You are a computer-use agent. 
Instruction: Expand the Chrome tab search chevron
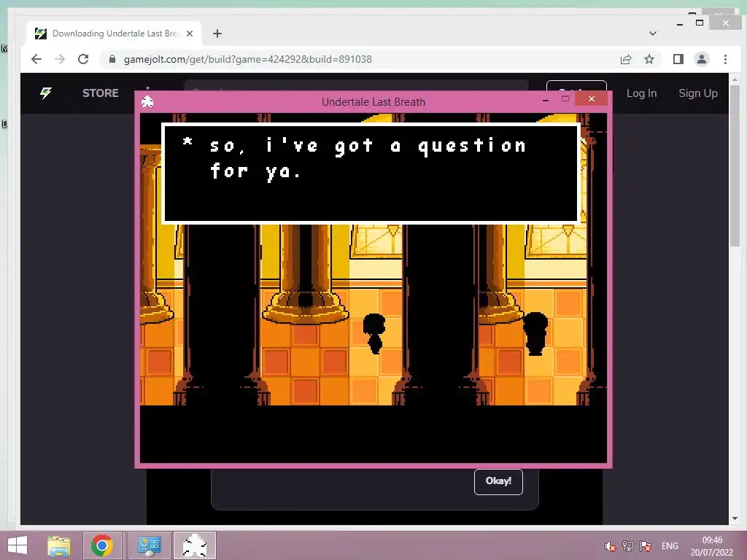[653, 34]
